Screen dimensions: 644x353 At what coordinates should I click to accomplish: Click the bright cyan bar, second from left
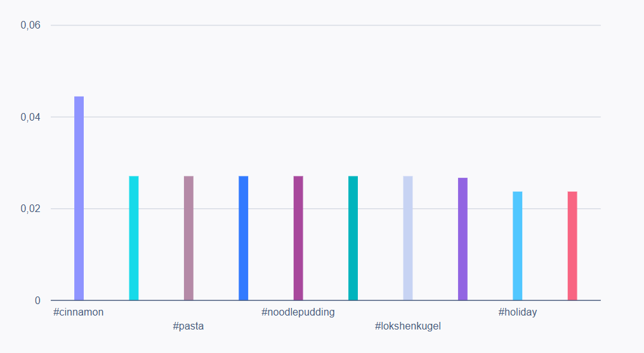click(x=134, y=238)
